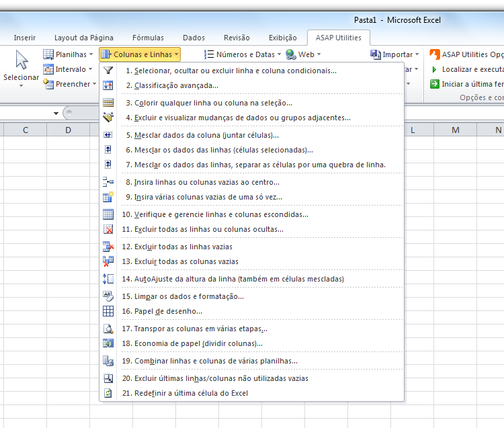Click the combine sheets icon, item 19
Screen dimensions: 504x428
click(x=108, y=361)
